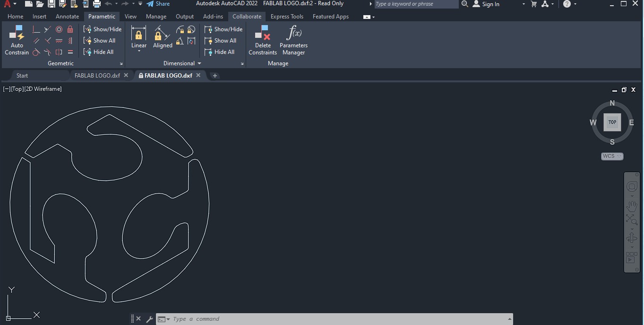Click the New file icon in Quick Access toolbar

click(28, 4)
